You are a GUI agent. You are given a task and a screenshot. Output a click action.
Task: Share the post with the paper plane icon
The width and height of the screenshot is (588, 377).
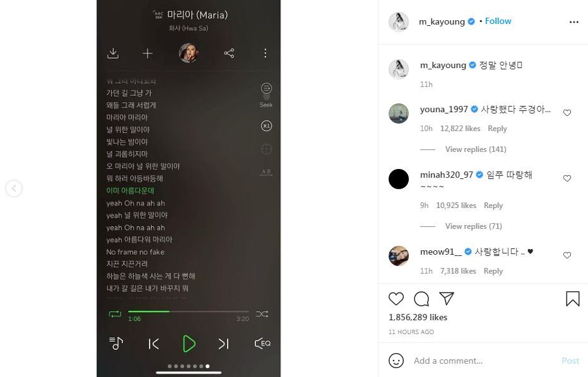(447, 298)
